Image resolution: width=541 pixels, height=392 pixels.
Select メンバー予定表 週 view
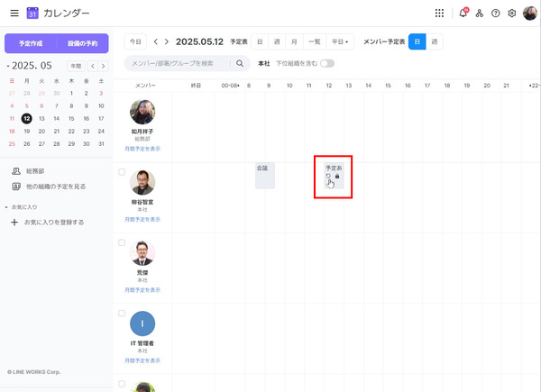435,41
